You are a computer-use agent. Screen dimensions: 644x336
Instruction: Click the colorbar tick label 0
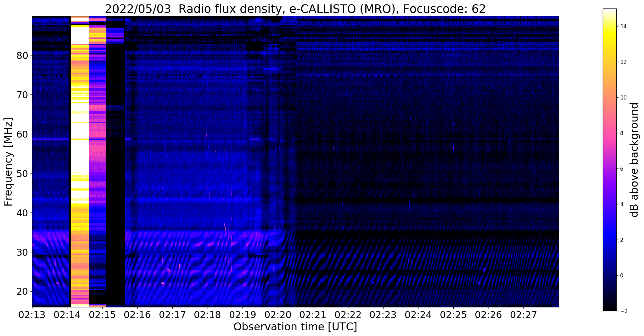(x=621, y=276)
